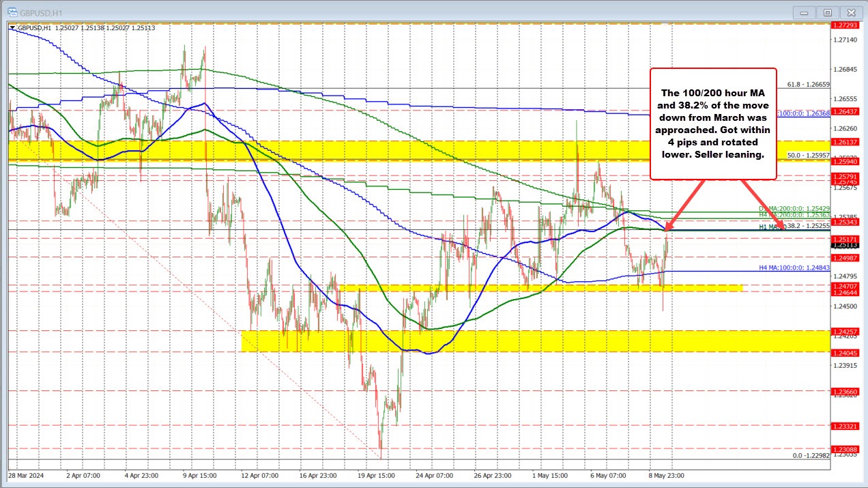Click the 61.8 - 1.26659 Fibonacci label
868x488 pixels.
[x=808, y=85]
